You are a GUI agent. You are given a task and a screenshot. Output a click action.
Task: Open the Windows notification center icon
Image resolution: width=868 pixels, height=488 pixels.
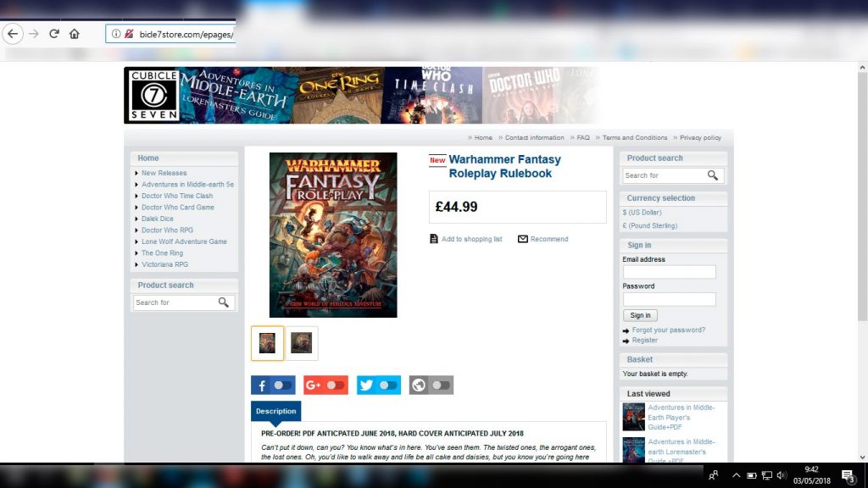click(x=848, y=476)
